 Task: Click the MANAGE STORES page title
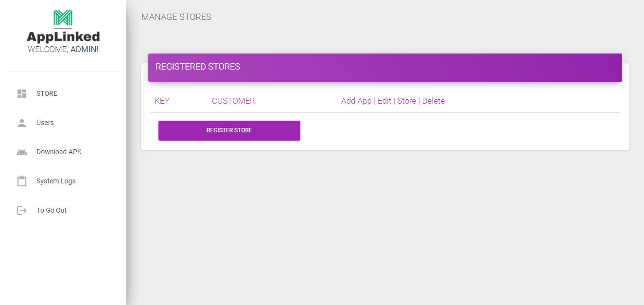click(176, 18)
